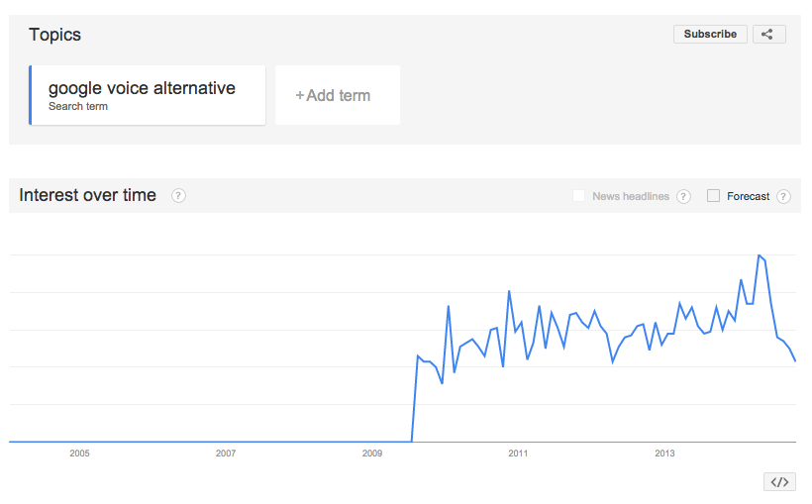
Task: Toggle the News headlines checkbox
Action: [579, 196]
